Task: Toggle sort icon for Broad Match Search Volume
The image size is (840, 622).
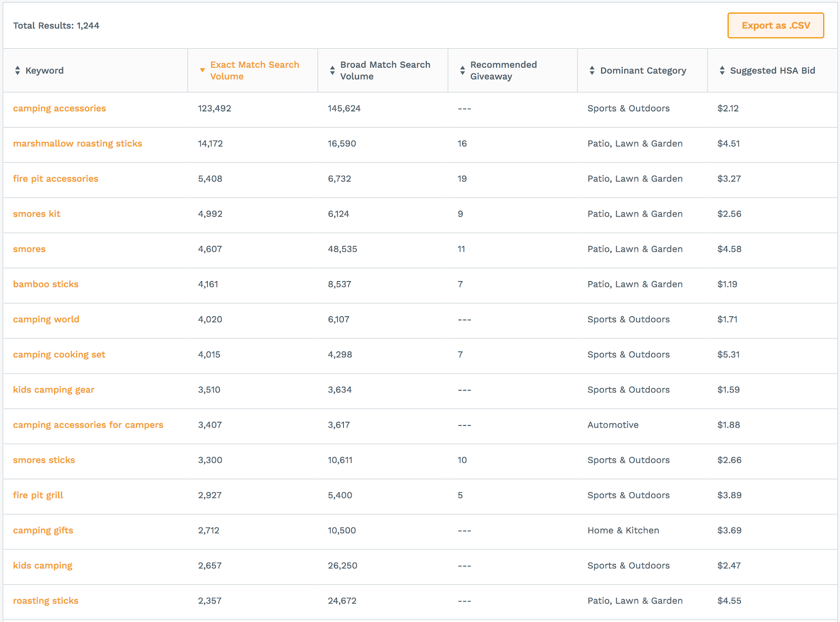Action: (332, 70)
